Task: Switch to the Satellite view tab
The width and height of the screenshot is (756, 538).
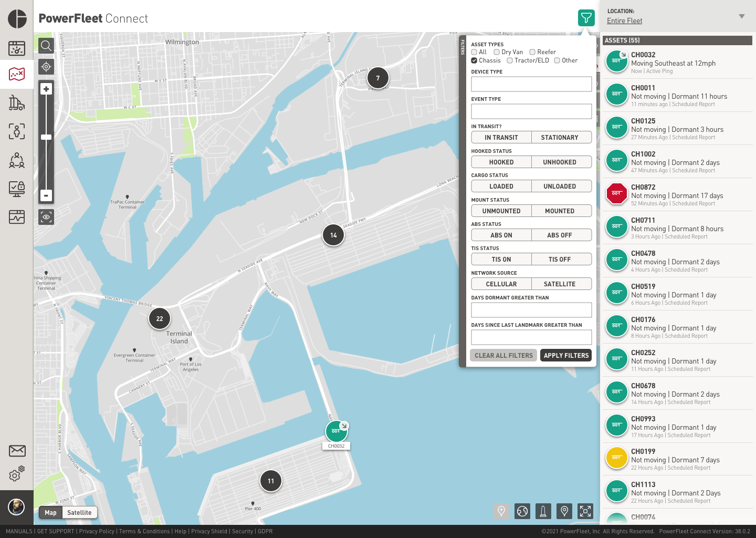Action: [x=79, y=513]
